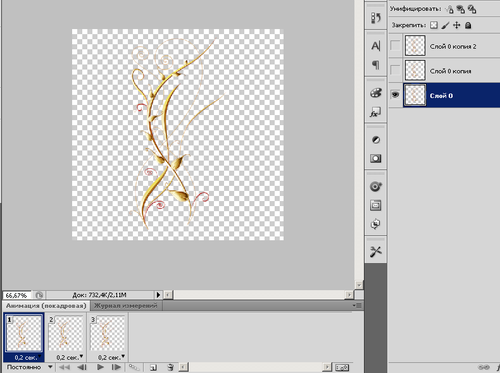Open the History panel icon
This screenshot has height=373, width=500.
[376, 17]
